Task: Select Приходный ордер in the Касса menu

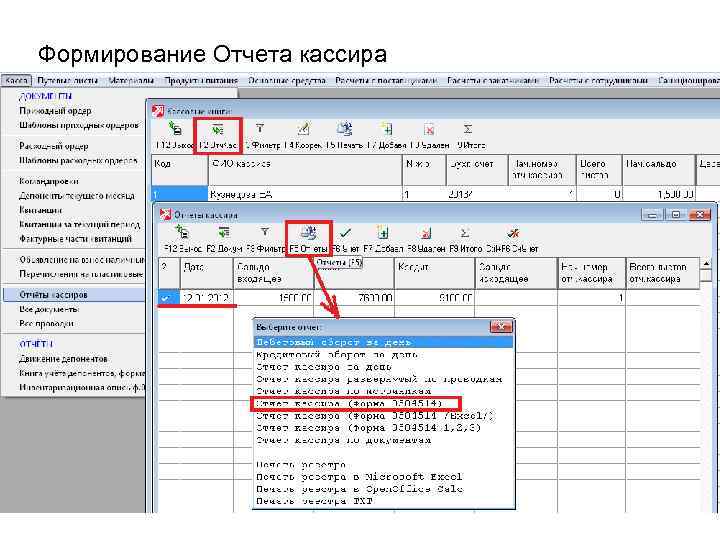Action: click(x=56, y=111)
